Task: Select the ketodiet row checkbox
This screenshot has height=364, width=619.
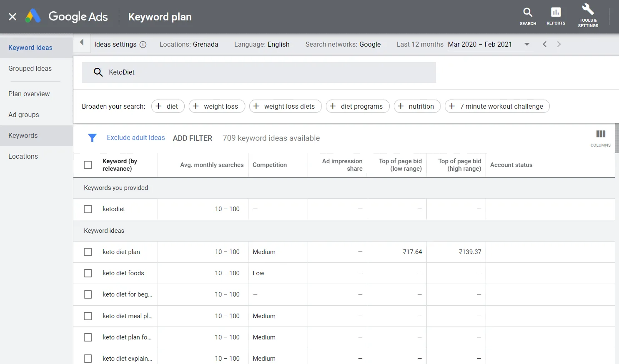Action: pos(88,209)
